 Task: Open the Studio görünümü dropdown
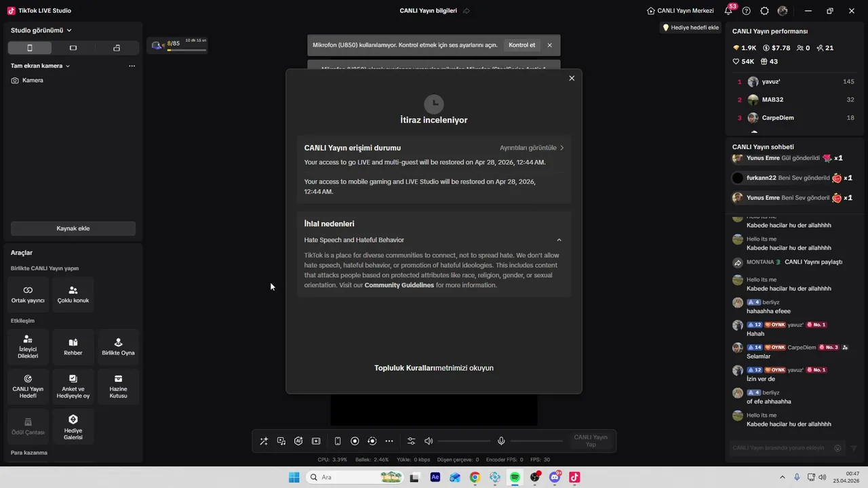click(x=41, y=30)
